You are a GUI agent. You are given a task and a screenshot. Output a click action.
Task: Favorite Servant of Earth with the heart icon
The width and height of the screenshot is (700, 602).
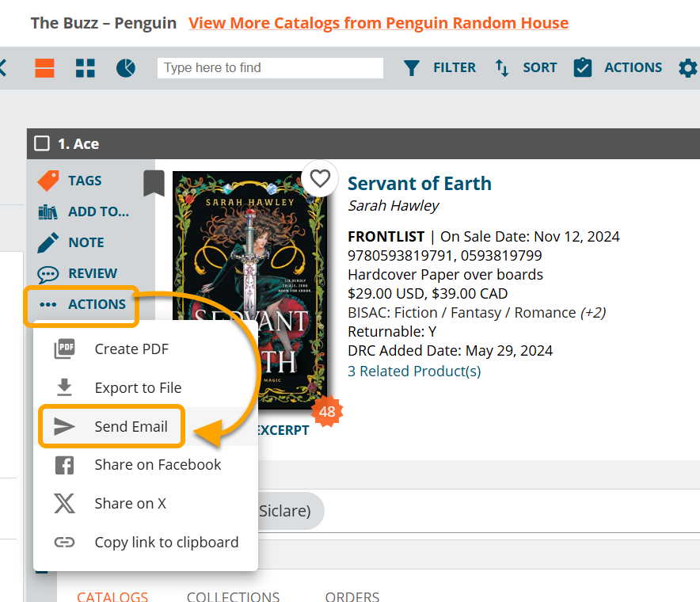pyautogui.click(x=320, y=179)
